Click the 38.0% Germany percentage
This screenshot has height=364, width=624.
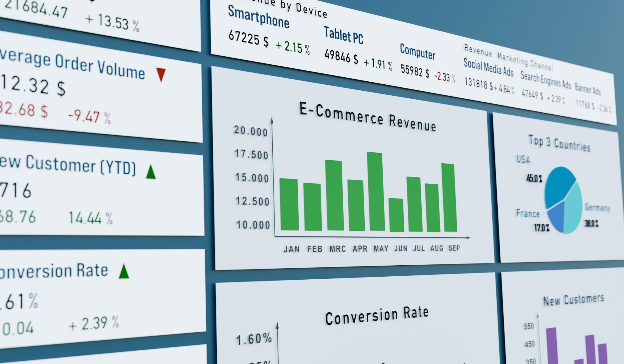[x=591, y=224]
